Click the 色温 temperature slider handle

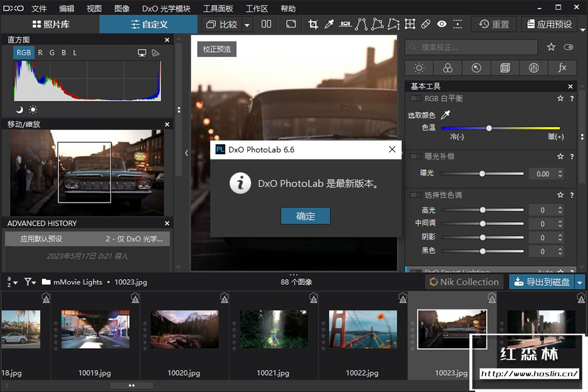coord(489,128)
